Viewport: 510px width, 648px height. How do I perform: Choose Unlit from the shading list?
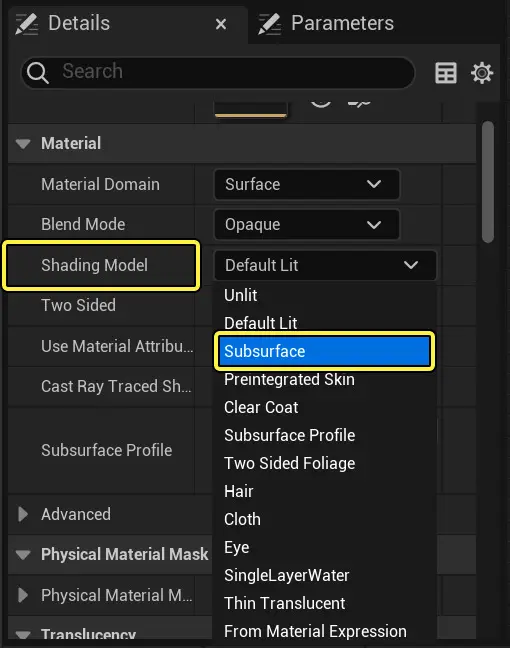point(241,295)
